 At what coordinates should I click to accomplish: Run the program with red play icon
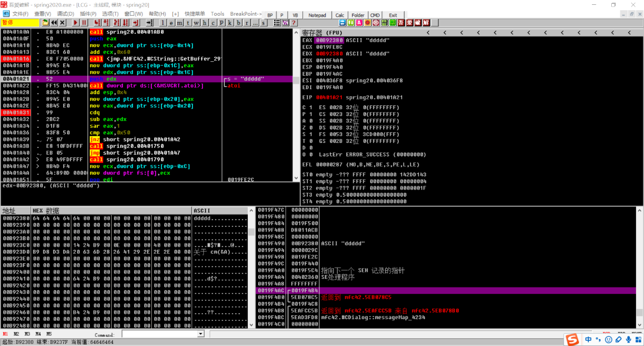[x=76, y=23]
